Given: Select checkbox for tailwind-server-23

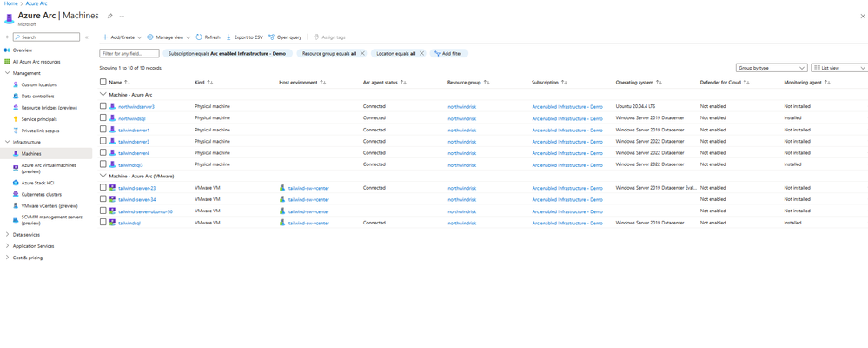Looking at the screenshot, I should [103, 187].
